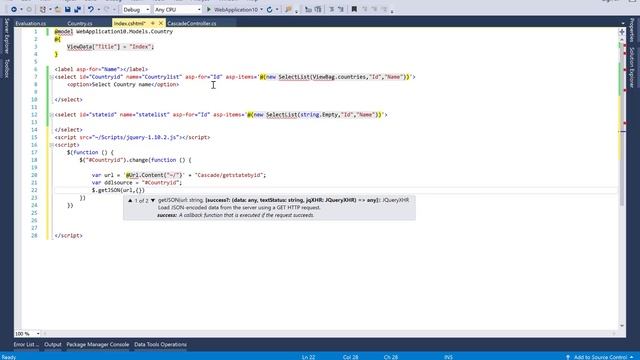
Task: Click the uncomment selected lines icon
Action: 341,9
